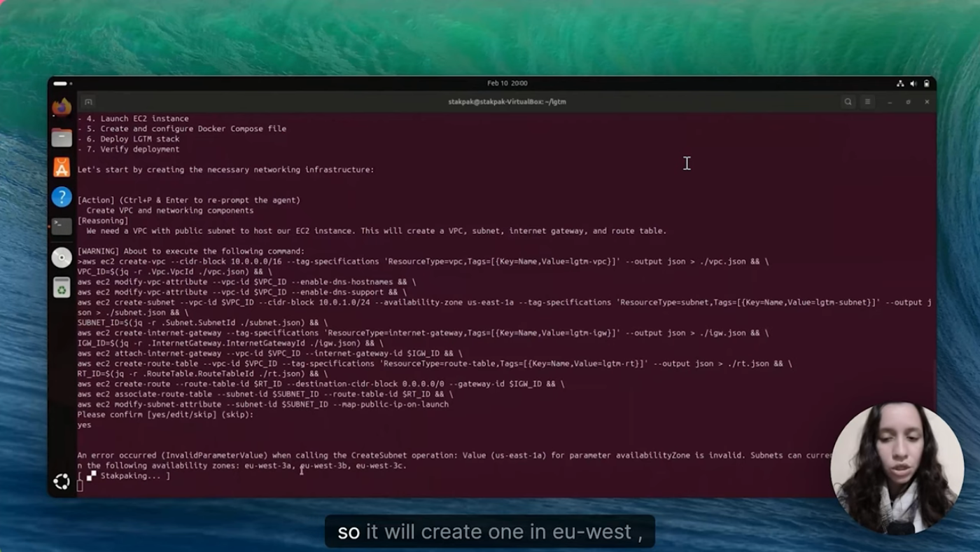Viewport: 980px width, 552px height.
Task: Click the typed 'yes' response line
Action: [x=84, y=425]
